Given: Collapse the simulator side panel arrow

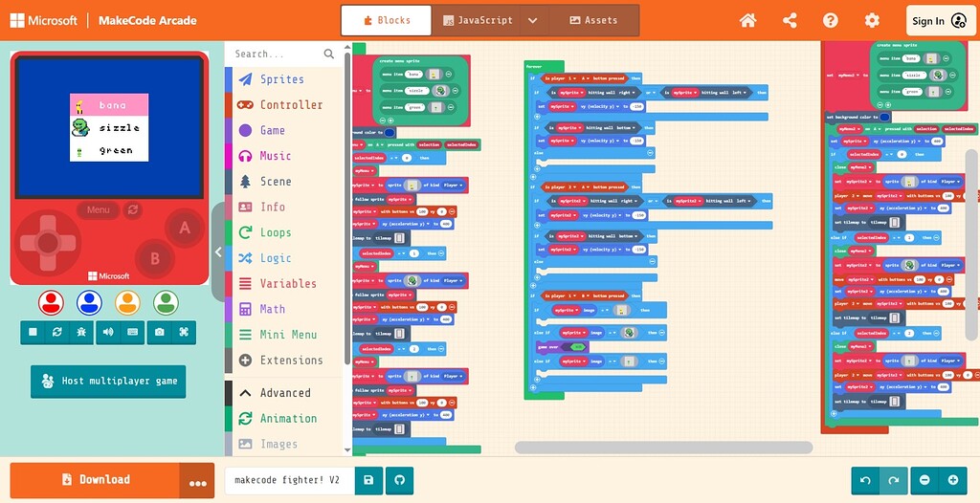Looking at the screenshot, I should pos(218,252).
